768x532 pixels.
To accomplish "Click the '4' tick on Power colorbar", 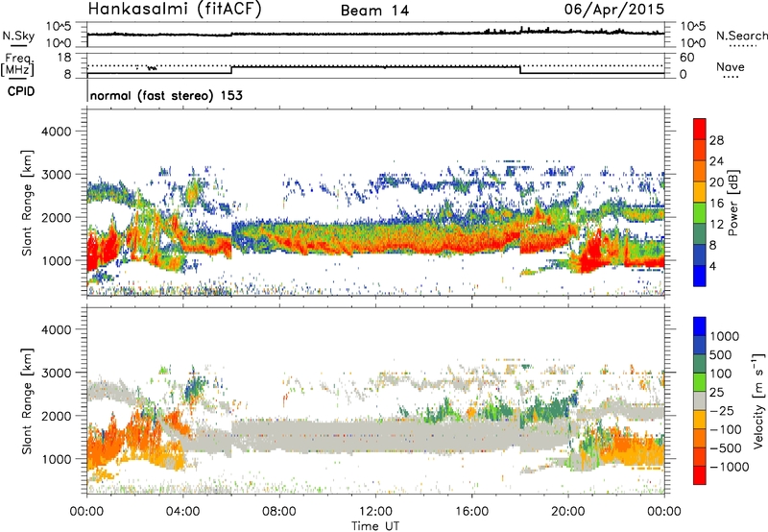I will tap(712, 266).
